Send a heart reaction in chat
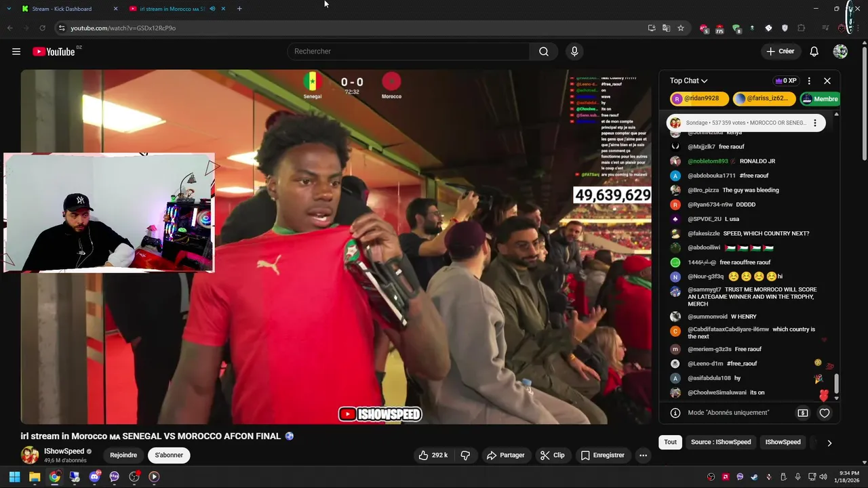The height and width of the screenshot is (488, 868). tap(825, 413)
